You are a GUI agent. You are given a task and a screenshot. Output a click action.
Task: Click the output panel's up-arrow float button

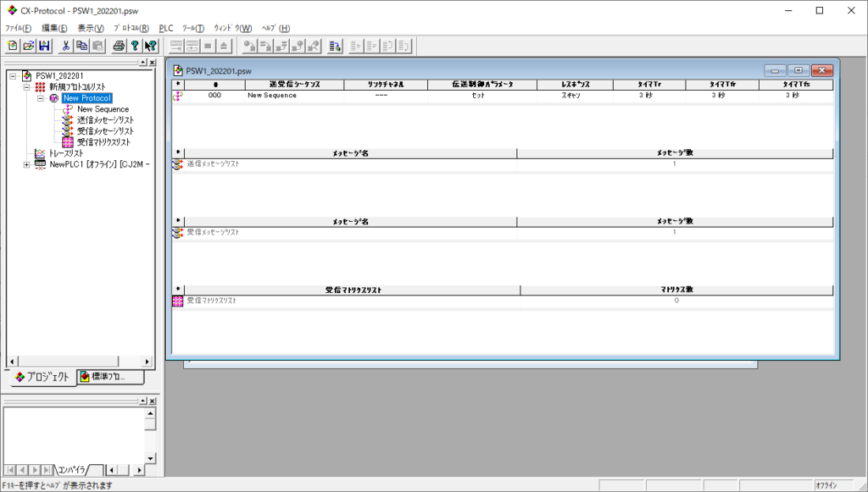click(143, 401)
